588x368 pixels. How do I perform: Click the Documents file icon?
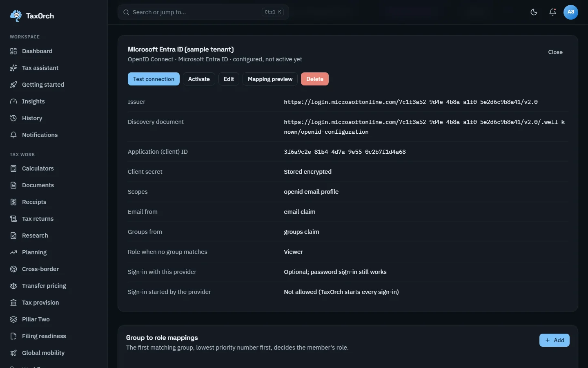coord(13,185)
